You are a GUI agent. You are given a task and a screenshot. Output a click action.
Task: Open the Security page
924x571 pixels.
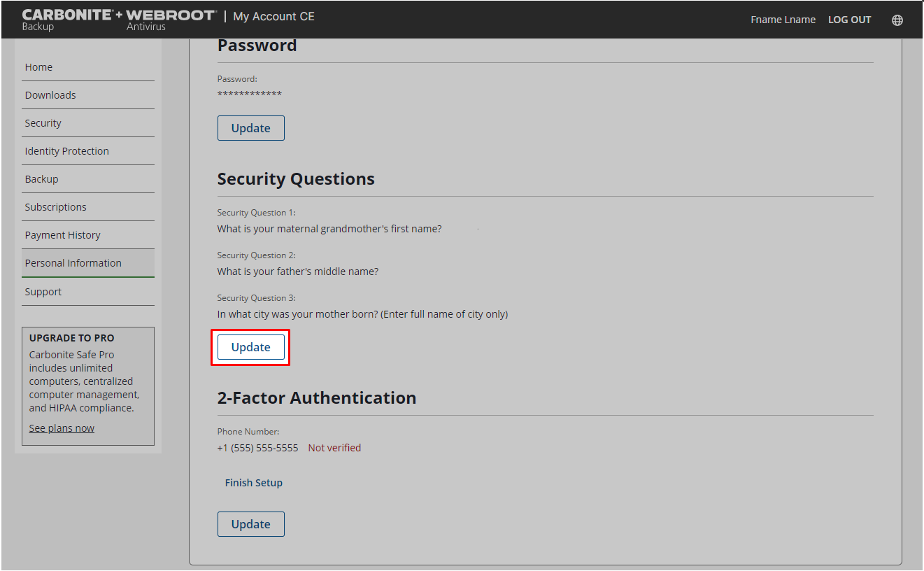point(43,122)
